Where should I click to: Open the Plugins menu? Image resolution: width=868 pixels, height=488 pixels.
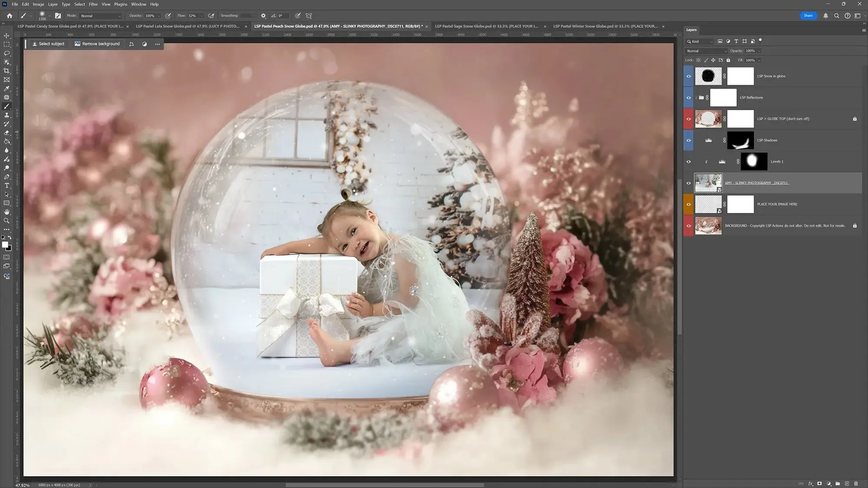click(121, 4)
